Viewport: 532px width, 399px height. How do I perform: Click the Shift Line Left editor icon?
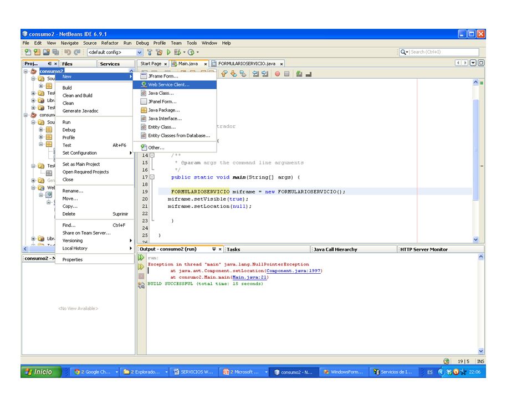click(x=256, y=74)
